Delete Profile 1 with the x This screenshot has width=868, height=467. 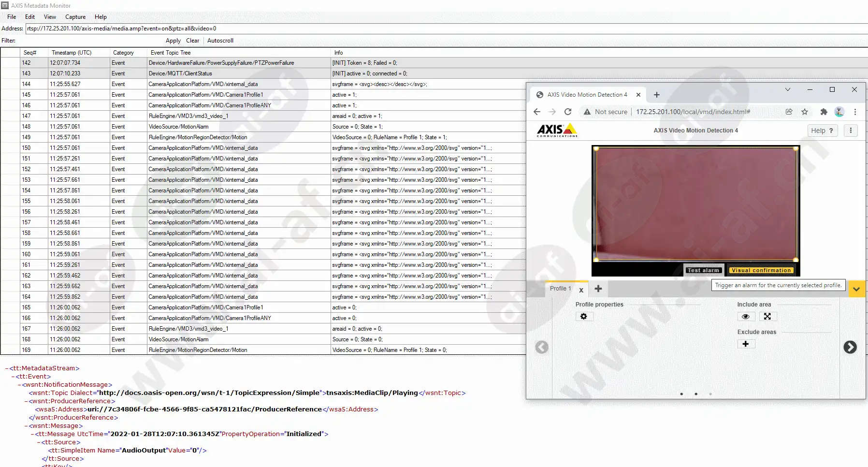click(x=581, y=290)
